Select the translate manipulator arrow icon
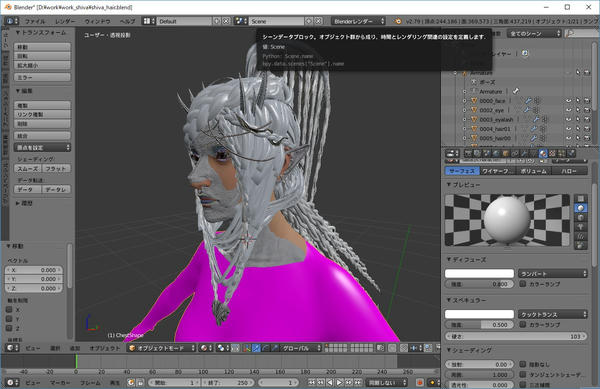 coord(256,348)
